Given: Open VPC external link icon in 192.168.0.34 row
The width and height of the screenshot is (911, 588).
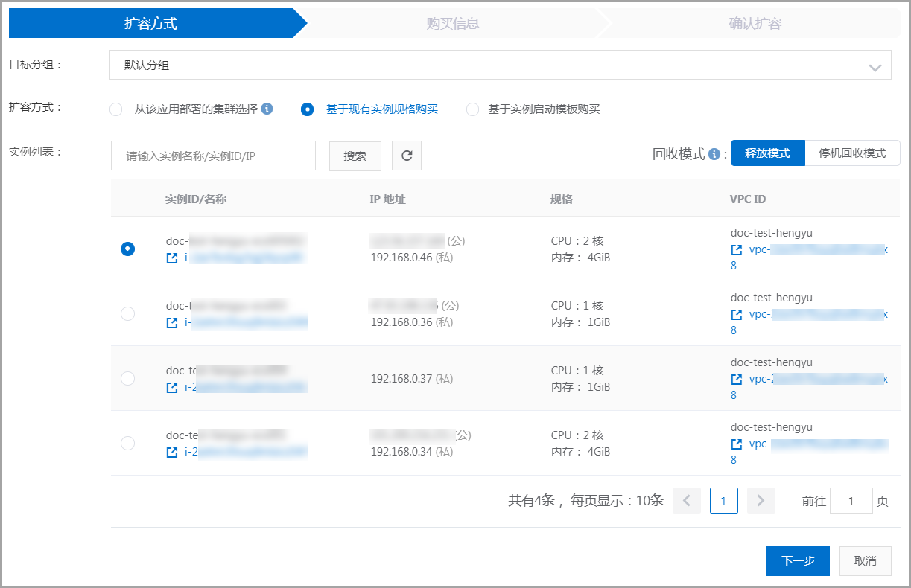Looking at the screenshot, I should click(737, 444).
